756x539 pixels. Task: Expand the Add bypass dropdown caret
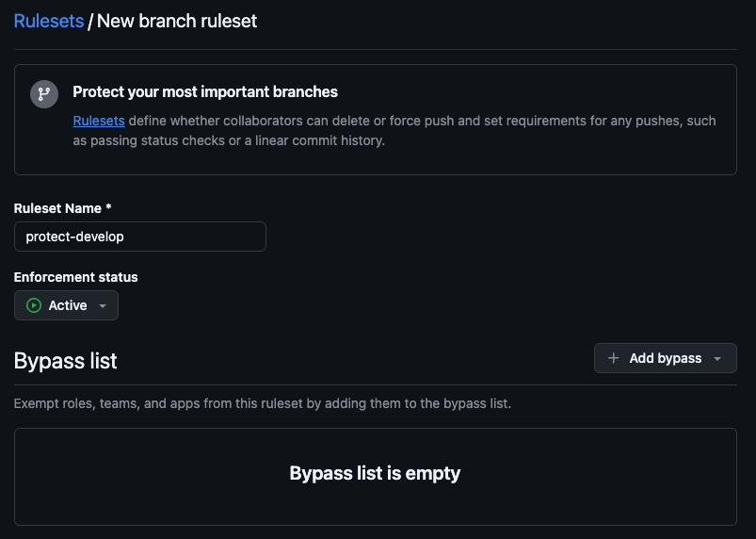click(x=717, y=358)
